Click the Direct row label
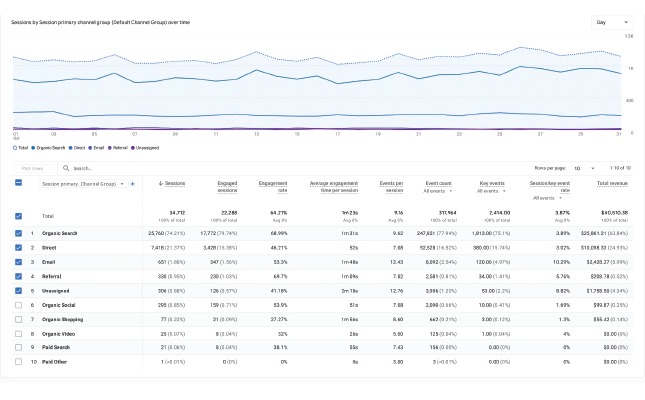645x400 pixels. pyautogui.click(x=49, y=248)
